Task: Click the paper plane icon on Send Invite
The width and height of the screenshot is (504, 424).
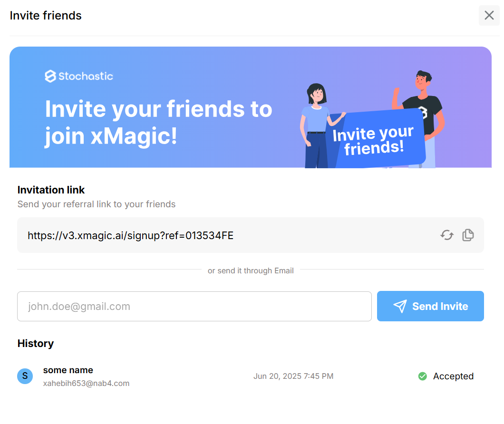Action: click(400, 306)
